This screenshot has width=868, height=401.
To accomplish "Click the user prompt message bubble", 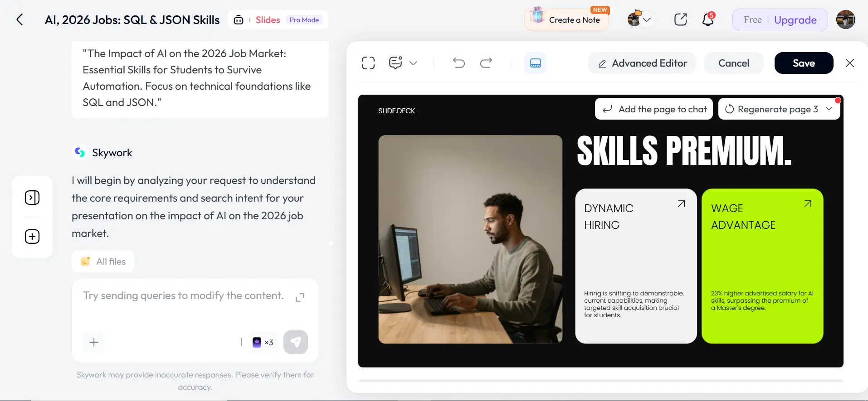I will (x=200, y=79).
